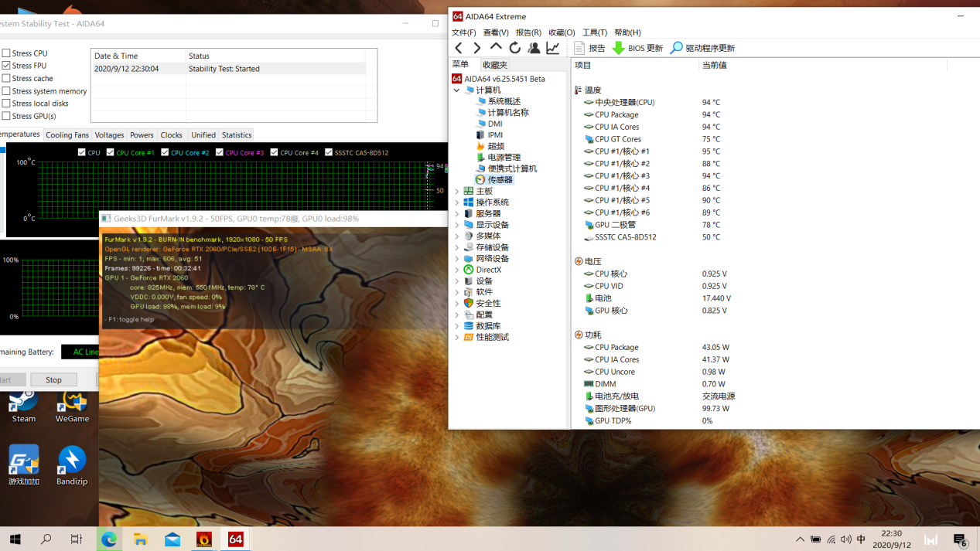The width and height of the screenshot is (980, 551).
Task: Open Steam desktop shortcut
Action: 23,406
